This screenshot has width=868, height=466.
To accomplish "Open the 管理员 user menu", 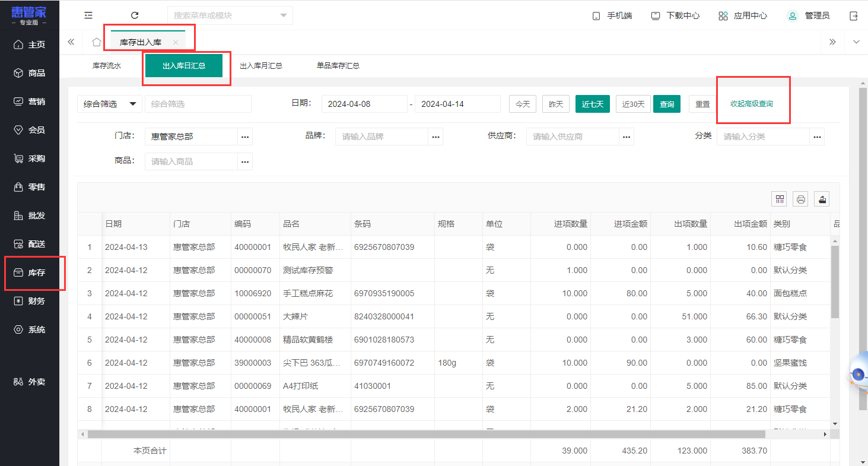I will click(x=808, y=15).
